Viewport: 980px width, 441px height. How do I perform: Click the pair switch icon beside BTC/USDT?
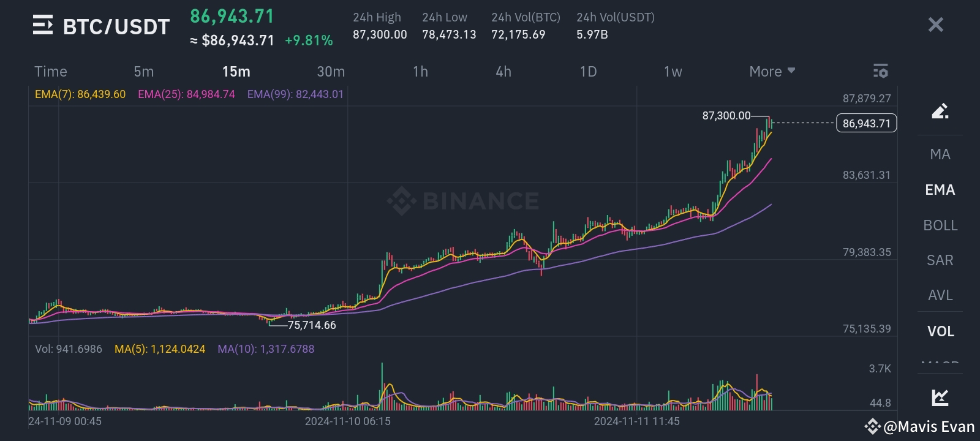click(40, 26)
